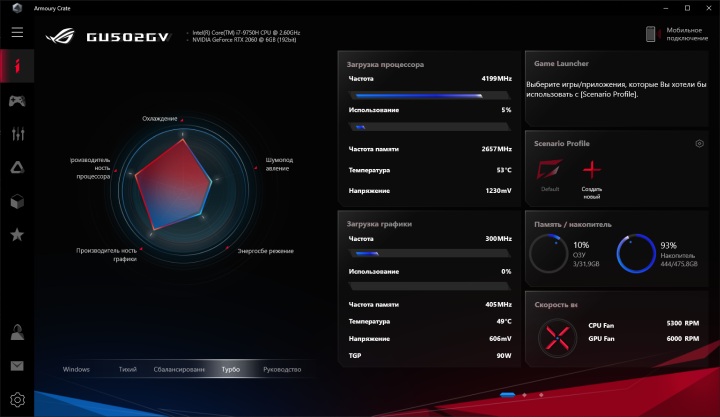This screenshot has width=720, height=417.
Task: Click the GPU usage progress bar
Action: pos(429,286)
